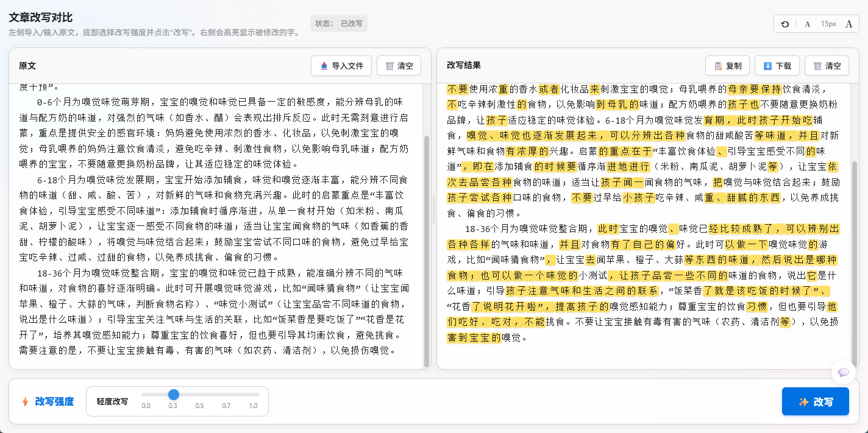Click the 下载 button to download
Viewport: 868px width, 433px height.
777,66
